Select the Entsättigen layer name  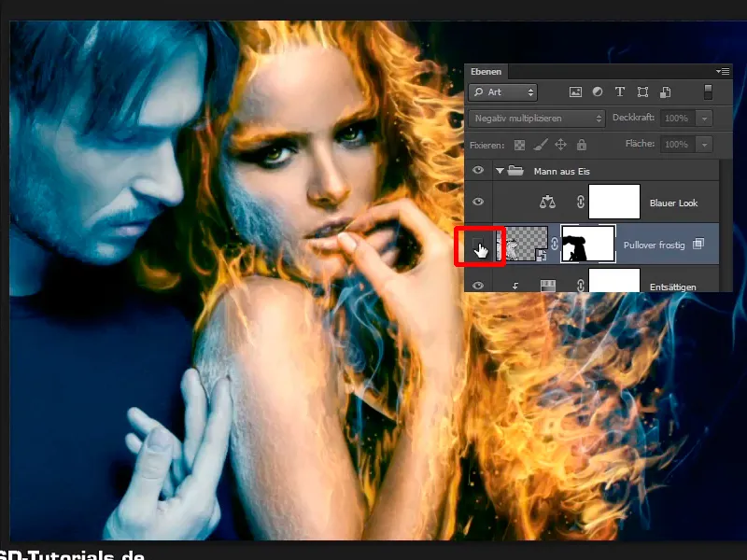pos(672,287)
